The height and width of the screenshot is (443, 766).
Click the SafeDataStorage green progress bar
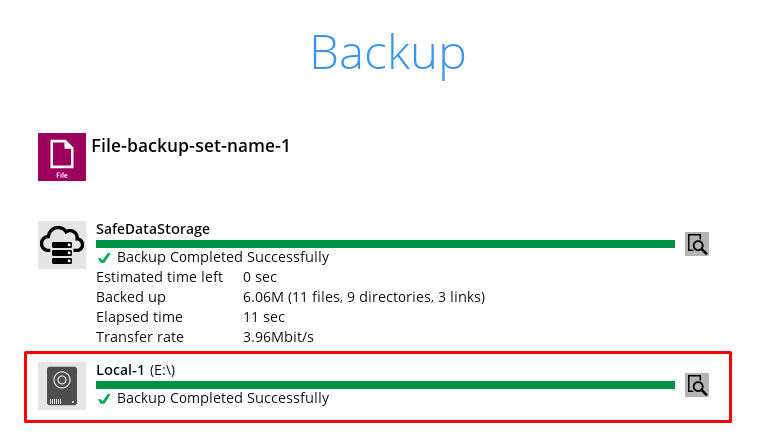(x=385, y=243)
